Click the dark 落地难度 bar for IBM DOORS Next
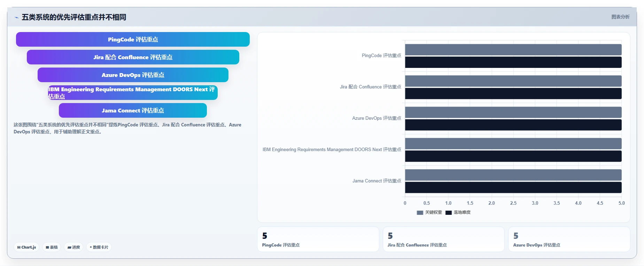The image size is (644, 266). [x=513, y=156]
